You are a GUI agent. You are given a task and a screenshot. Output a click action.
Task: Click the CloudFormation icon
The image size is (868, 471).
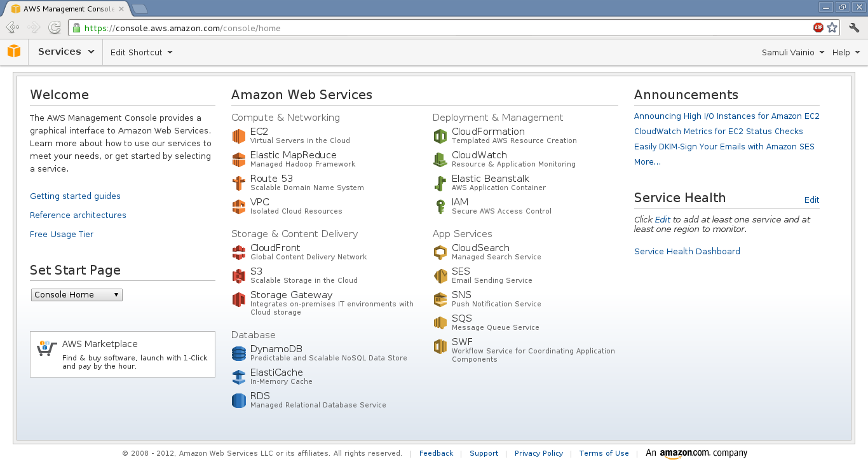(x=440, y=136)
